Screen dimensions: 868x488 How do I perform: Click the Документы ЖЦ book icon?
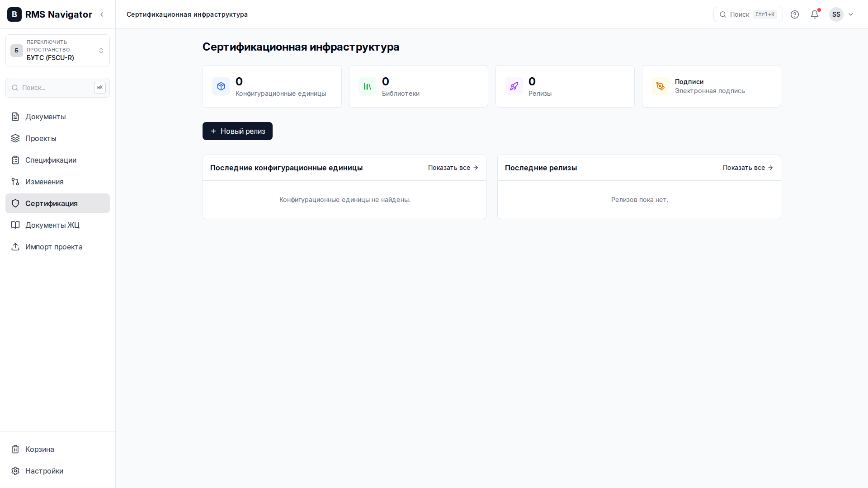(x=15, y=225)
